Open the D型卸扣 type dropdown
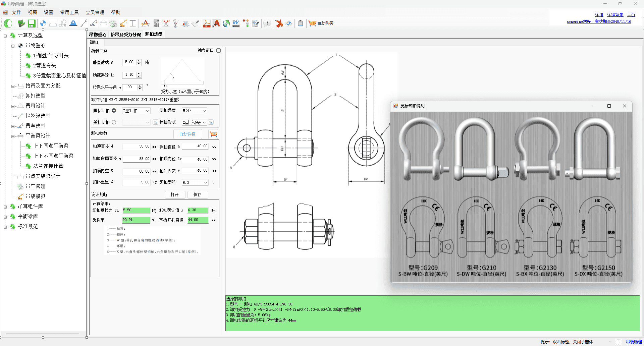Viewport: 644px width, 346px height. [x=147, y=111]
